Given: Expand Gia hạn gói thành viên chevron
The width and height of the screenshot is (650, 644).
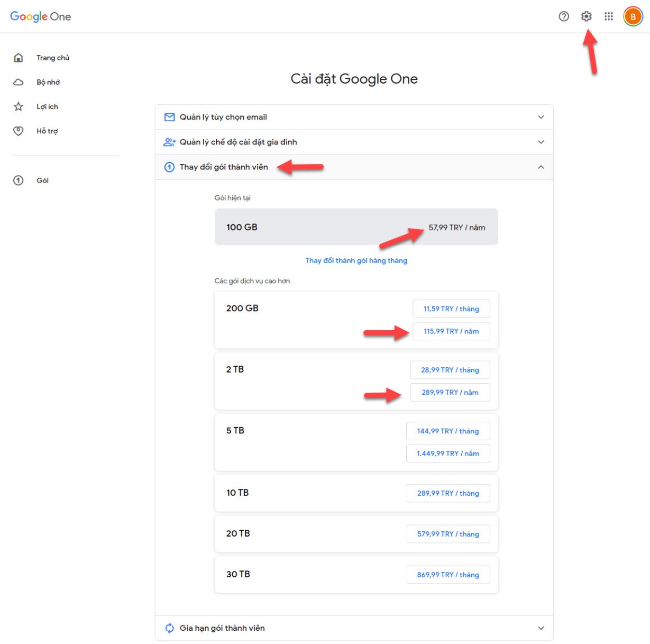Looking at the screenshot, I should (x=541, y=628).
